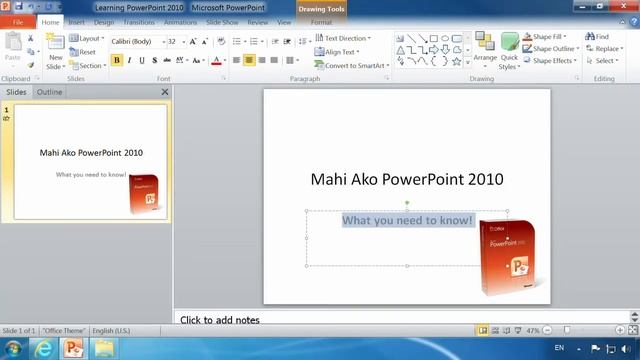This screenshot has width=640, height=360.
Task: Toggle Underline formatting
Action: [142, 60]
